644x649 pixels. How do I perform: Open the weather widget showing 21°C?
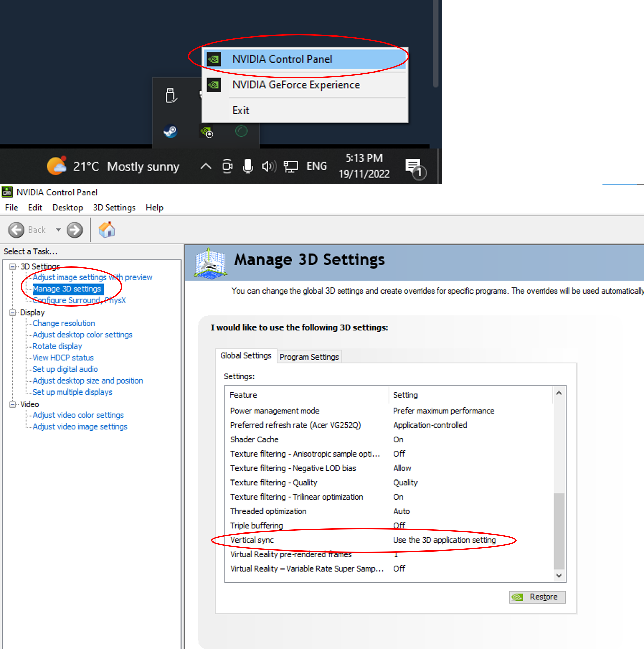pyautogui.click(x=113, y=166)
